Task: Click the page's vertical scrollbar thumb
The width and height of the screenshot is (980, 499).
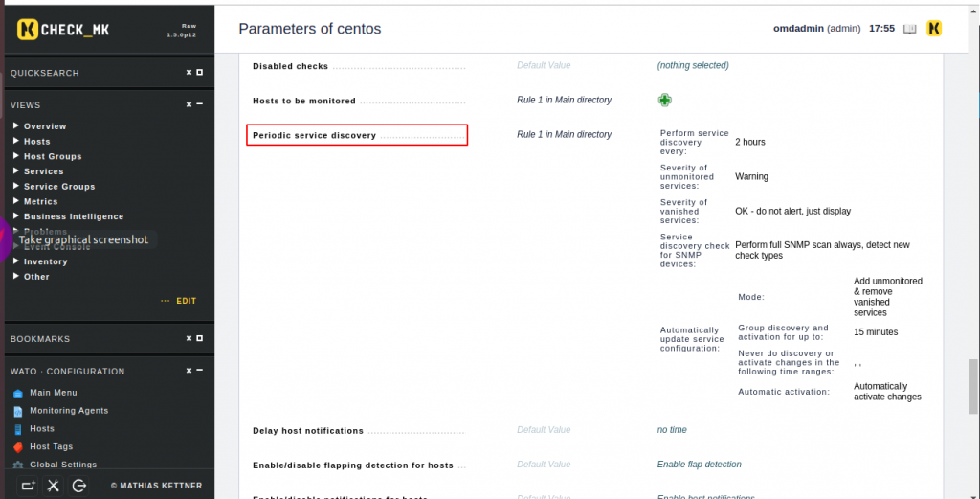Action: [973, 386]
